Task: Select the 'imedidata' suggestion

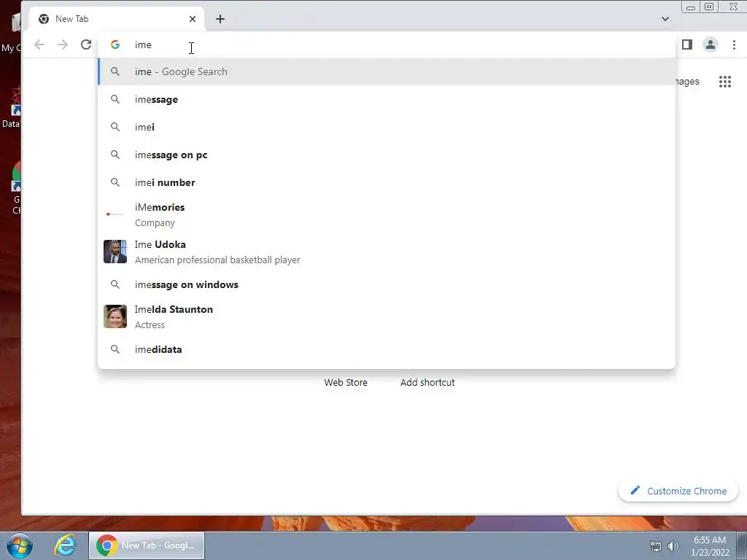Action: point(387,349)
